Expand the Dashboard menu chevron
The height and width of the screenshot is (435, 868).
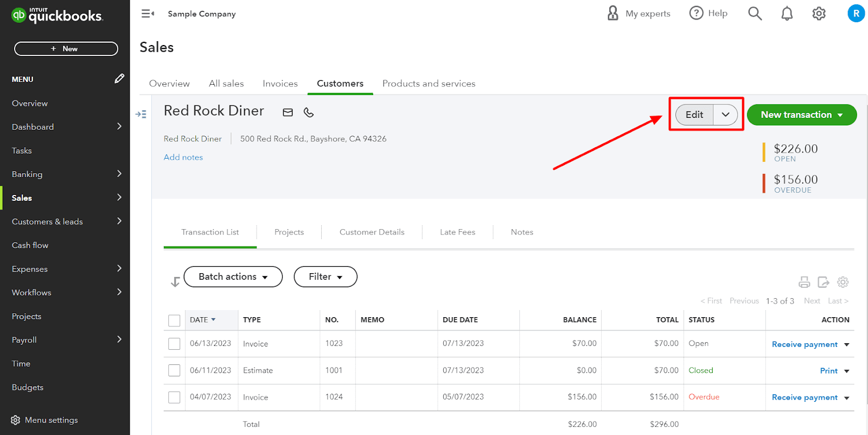119,126
